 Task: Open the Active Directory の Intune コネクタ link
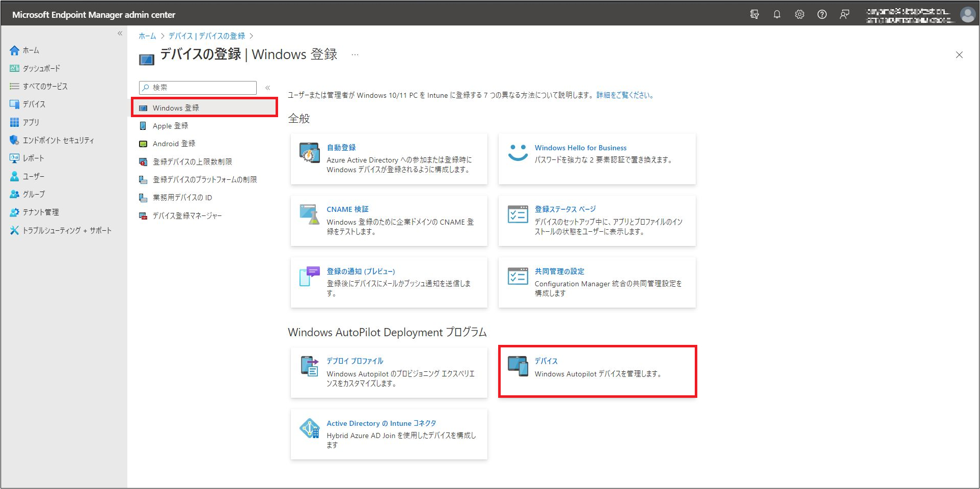[x=382, y=423]
